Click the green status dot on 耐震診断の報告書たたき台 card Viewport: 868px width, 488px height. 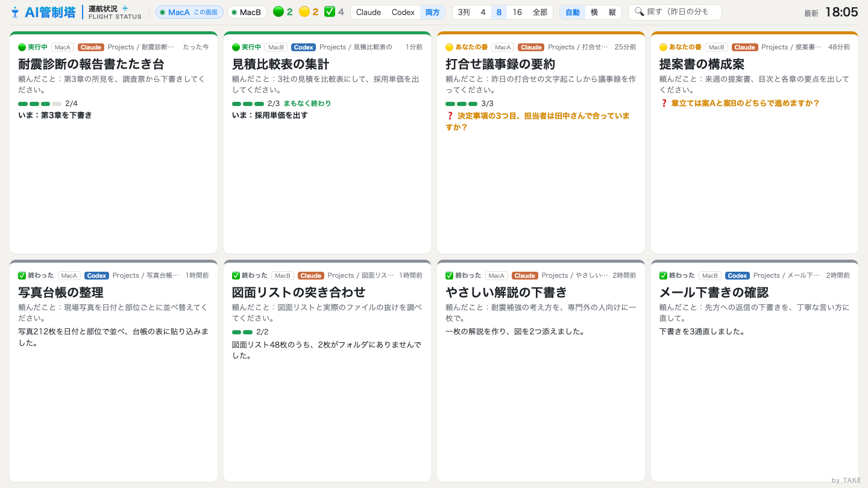[x=22, y=47]
